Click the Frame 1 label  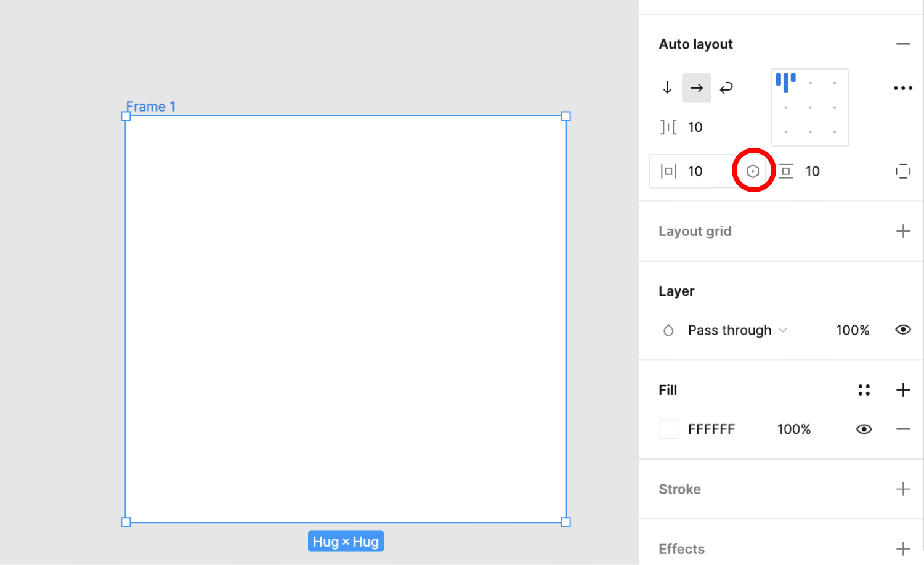tap(151, 106)
